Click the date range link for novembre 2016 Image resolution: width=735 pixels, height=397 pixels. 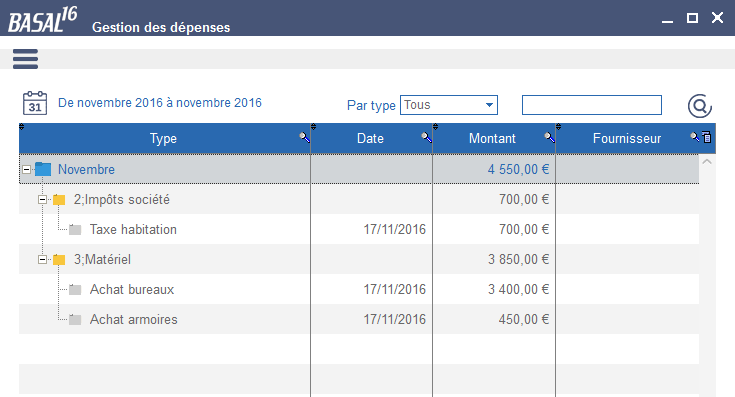tap(160, 103)
